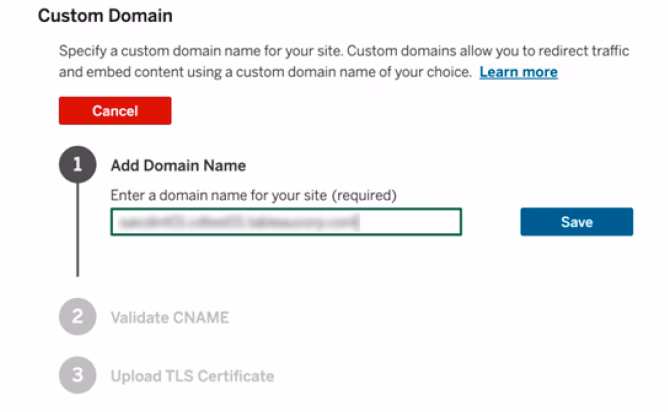This screenshot has height=412, width=668.
Task: Click the blurred domain text in the field
Action: [236, 222]
